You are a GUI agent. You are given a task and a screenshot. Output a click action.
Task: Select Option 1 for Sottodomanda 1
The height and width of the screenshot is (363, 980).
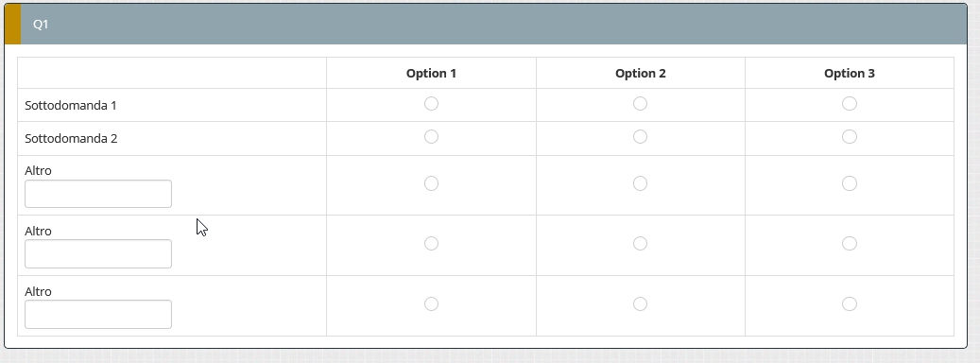coord(431,104)
